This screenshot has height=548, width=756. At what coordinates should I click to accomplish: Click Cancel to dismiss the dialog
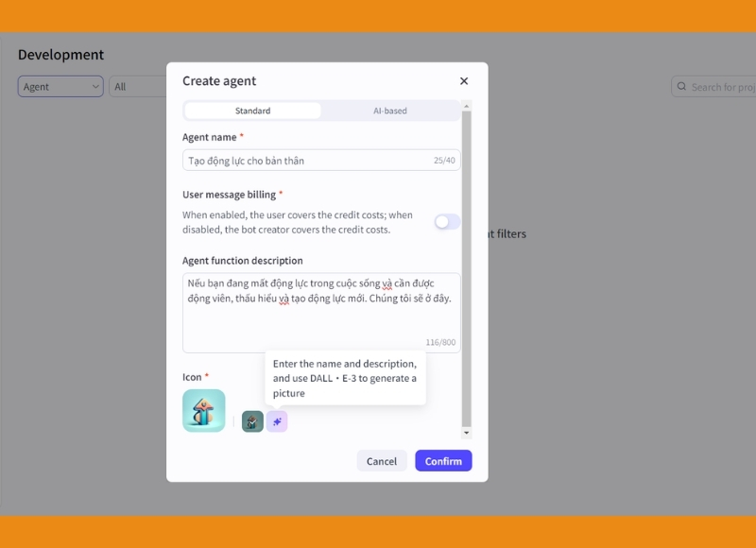pyautogui.click(x=382, y=461)
